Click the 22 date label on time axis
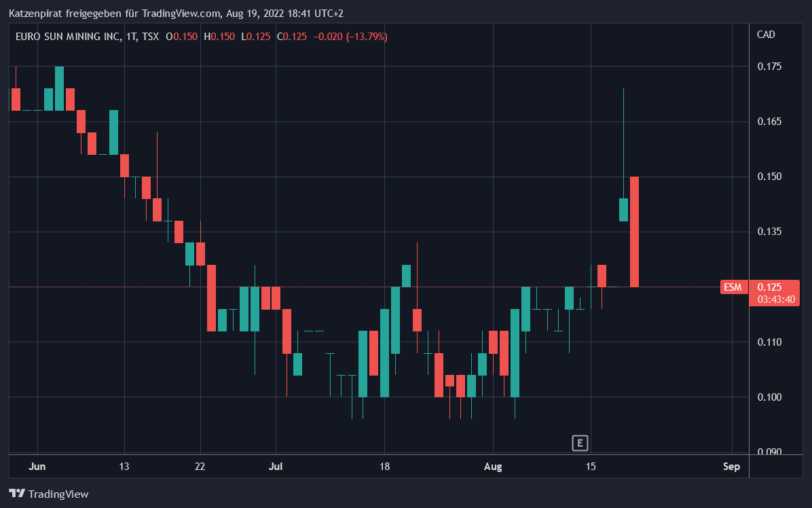 pos(200,467)
